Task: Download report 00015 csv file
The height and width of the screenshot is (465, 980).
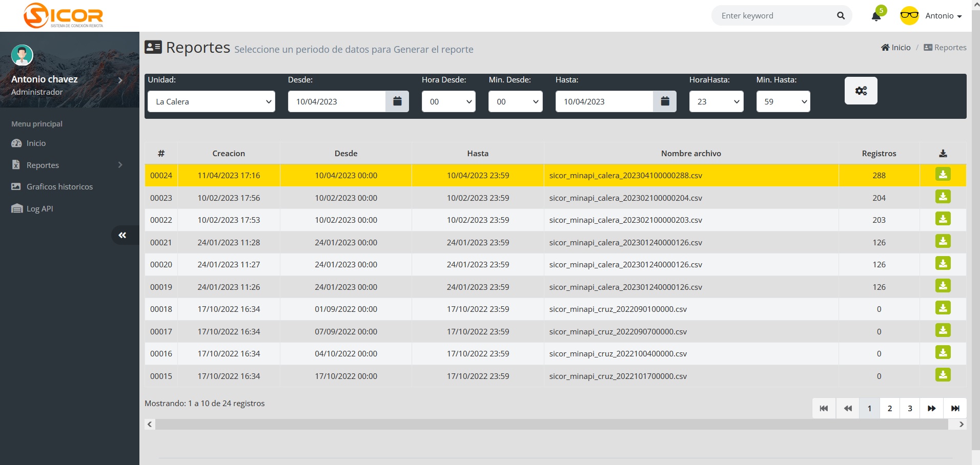Action: [943, 375]
